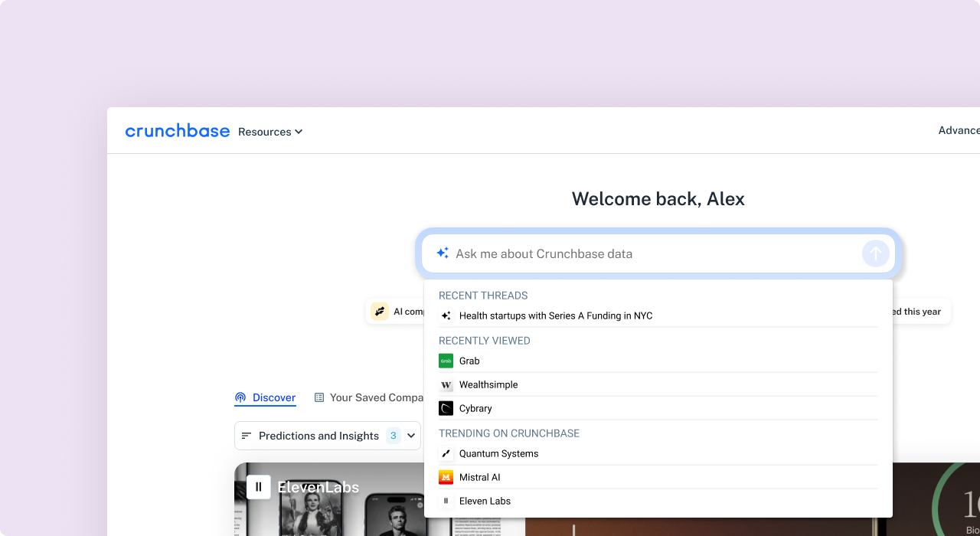This screenshot has width=980, height=536.
Task: Click the Discover broadcast icon
Action: (x=240, y=397)
